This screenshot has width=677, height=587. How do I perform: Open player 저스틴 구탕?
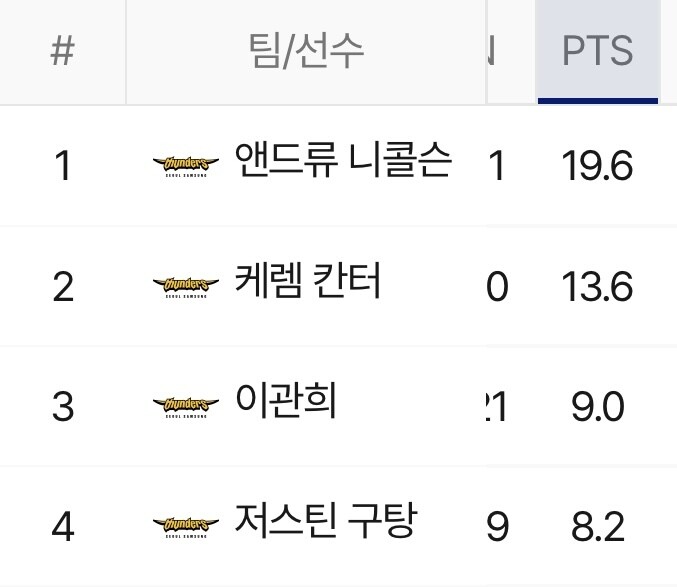[324, 521]
